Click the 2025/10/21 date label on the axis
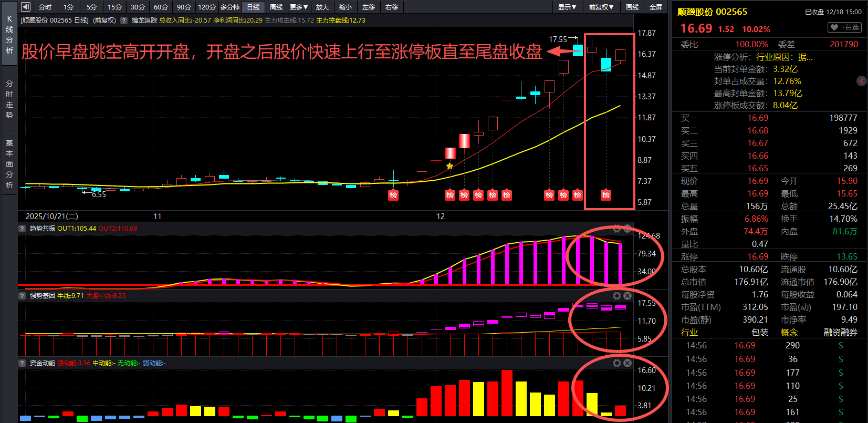This screenshot has height=423, width=868. 52,216
